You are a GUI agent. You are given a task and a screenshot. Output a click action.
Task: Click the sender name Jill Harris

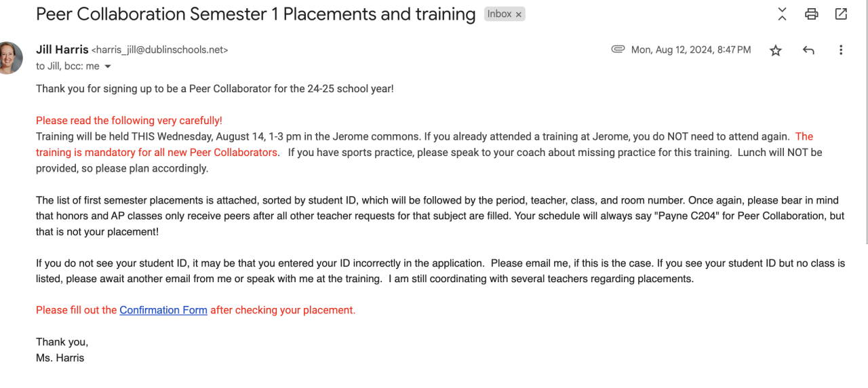pyautogui.click(x=62, y=50)
